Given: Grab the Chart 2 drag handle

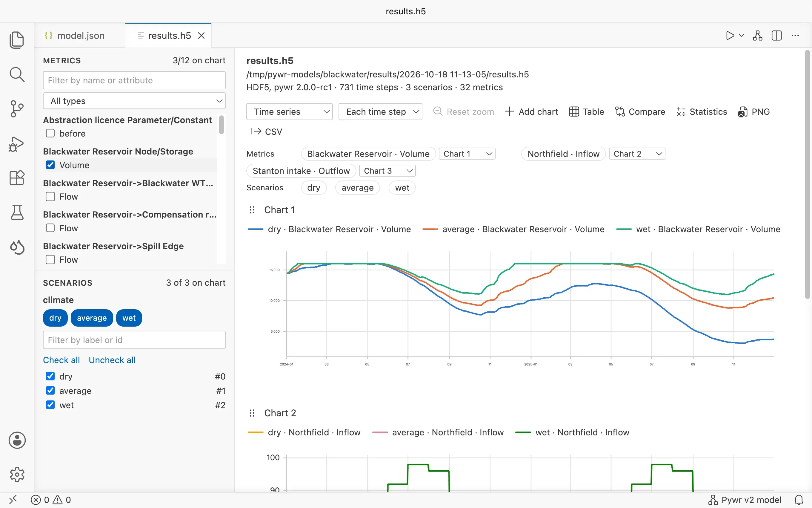Looking at the screenshot, I should [252, 413].
